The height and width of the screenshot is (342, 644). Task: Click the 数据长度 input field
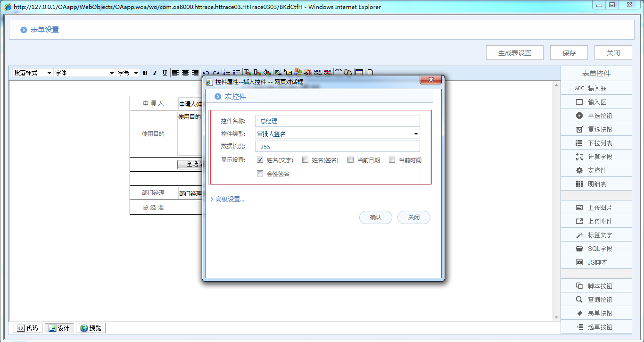pyautogui.click(x=337, y=147)
